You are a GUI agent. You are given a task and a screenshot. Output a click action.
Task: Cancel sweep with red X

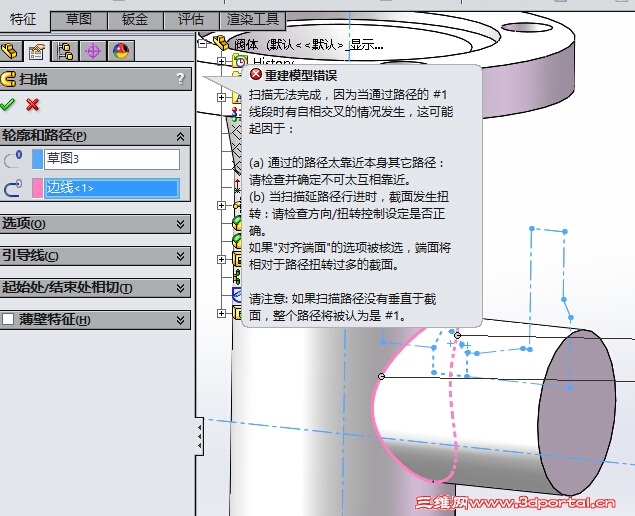pyautogui.click(x=32, y=105)
